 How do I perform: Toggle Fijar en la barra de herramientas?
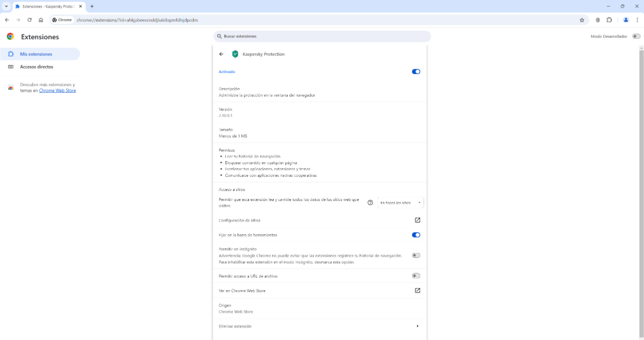tap(416, 235)
